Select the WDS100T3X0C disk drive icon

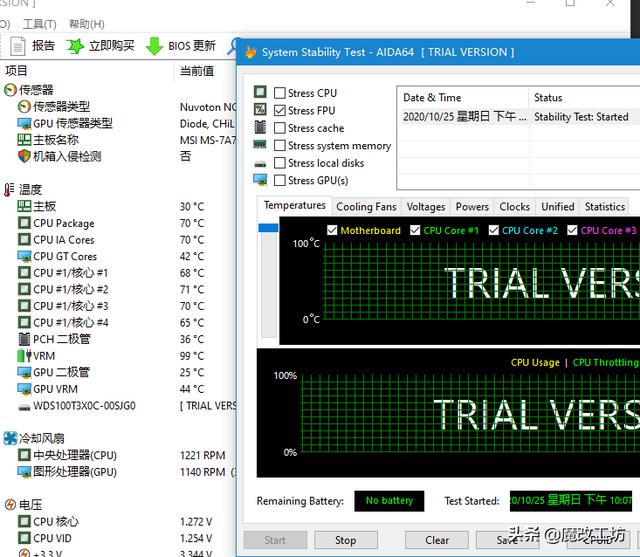tap(24, 406)
